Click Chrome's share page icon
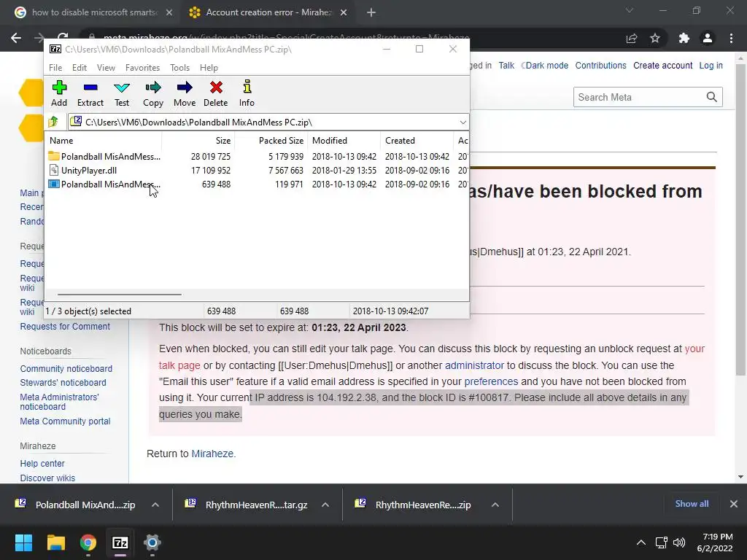The image size is (747, 560). (x=632, y=38)
